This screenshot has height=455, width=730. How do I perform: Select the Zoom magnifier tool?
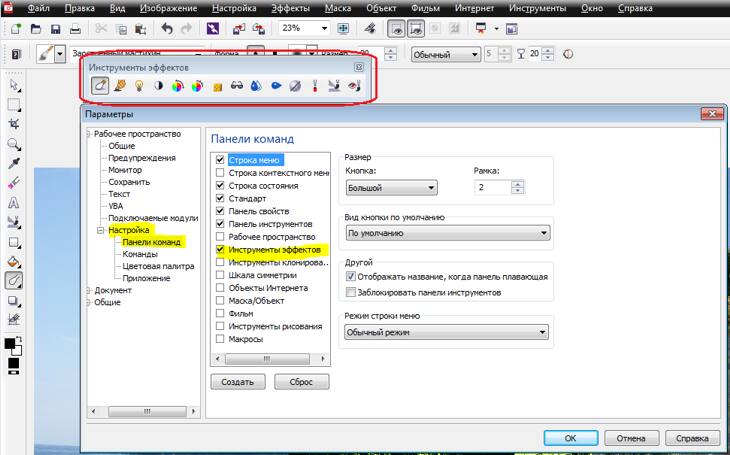[x=14, y=144]
